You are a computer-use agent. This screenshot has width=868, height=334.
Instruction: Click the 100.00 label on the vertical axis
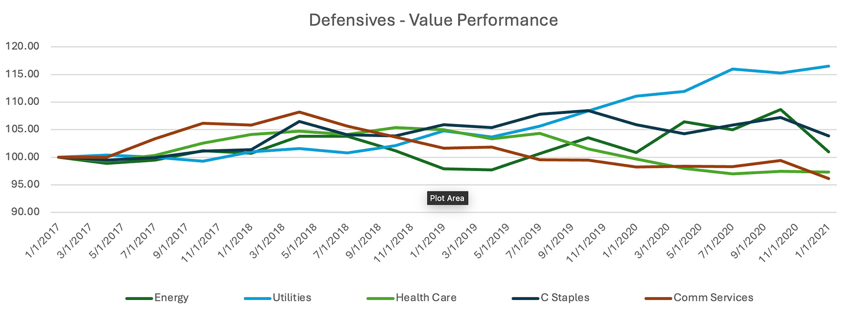point(23,157)
